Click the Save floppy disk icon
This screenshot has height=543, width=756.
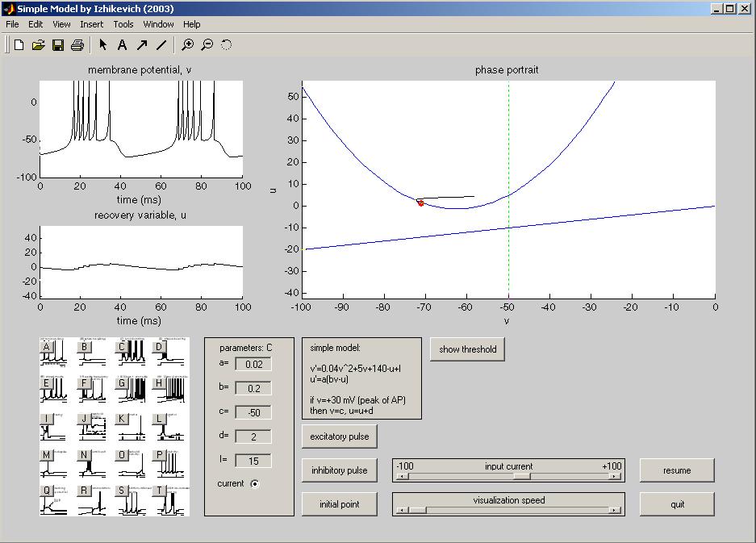click(57, 45)
